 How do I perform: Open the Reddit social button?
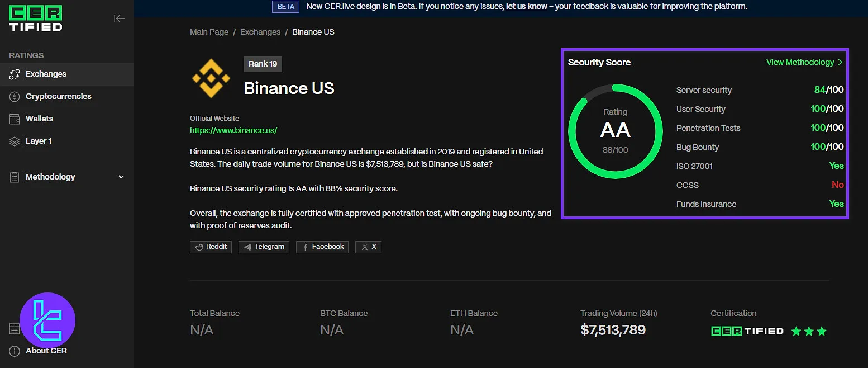211,247
